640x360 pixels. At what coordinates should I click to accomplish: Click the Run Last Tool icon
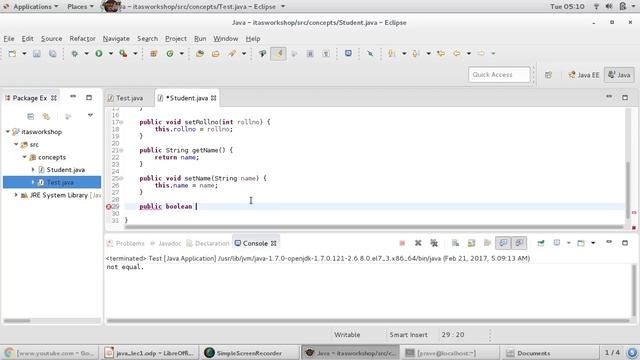(123, 53)
